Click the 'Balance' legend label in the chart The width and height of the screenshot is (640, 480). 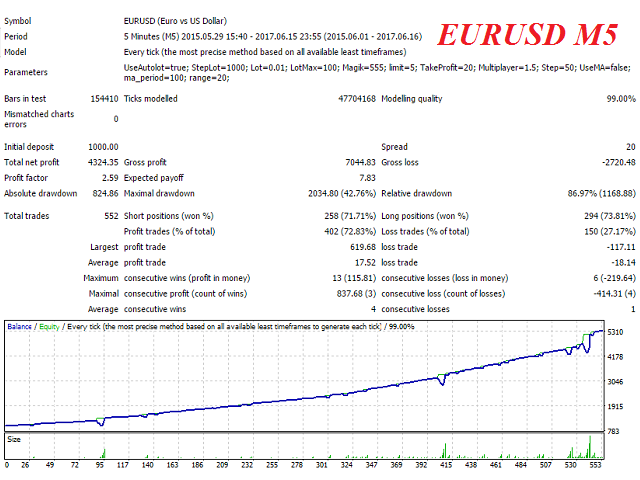click(x=19, y=326)
